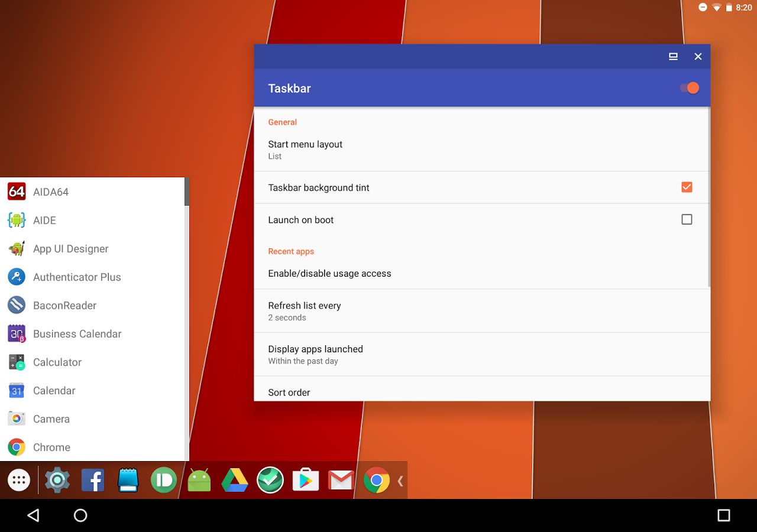Launch Facebook from the taskbar

93,480
